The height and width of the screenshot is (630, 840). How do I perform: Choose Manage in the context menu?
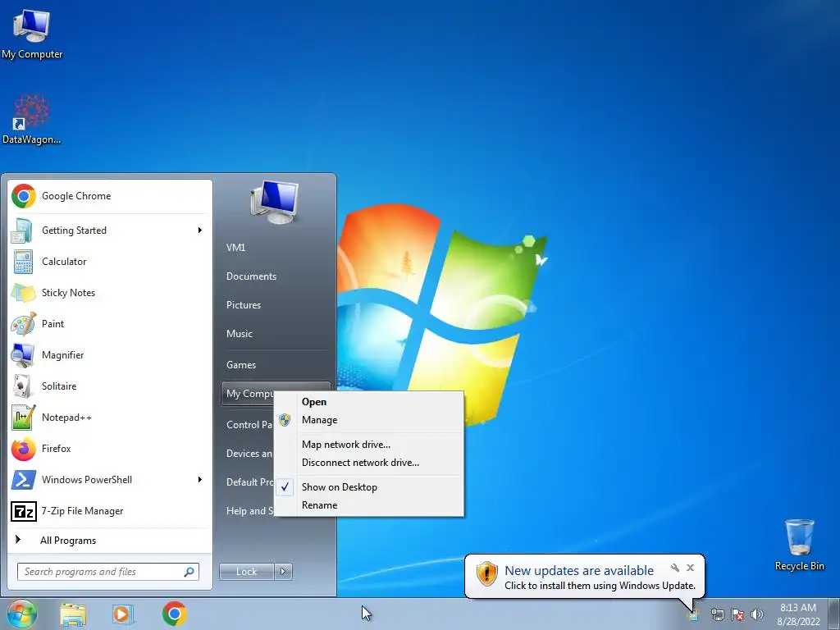point(369,420)
